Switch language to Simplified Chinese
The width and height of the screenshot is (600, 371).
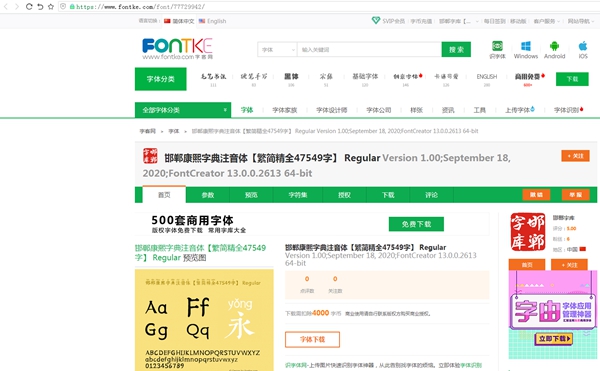tap(179, 21)
